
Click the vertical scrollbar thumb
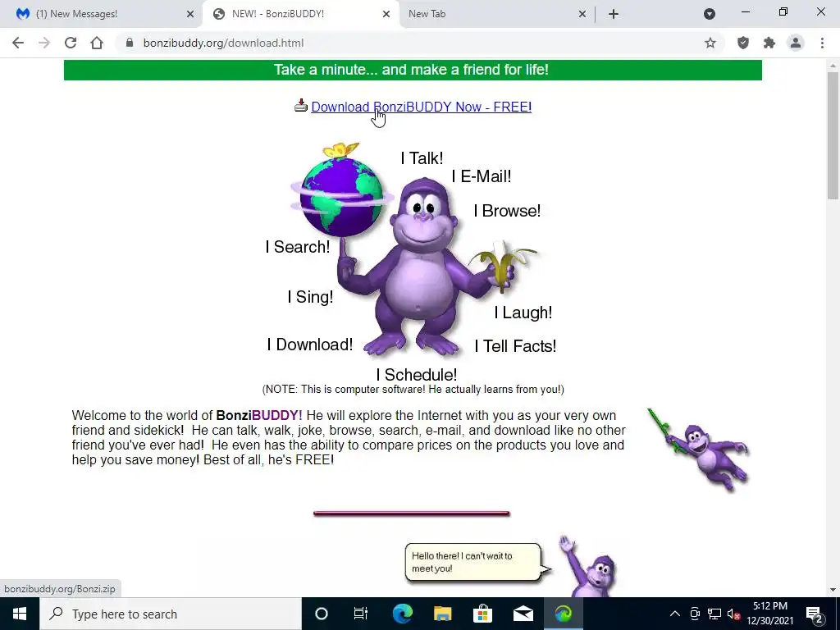(833, 135)
